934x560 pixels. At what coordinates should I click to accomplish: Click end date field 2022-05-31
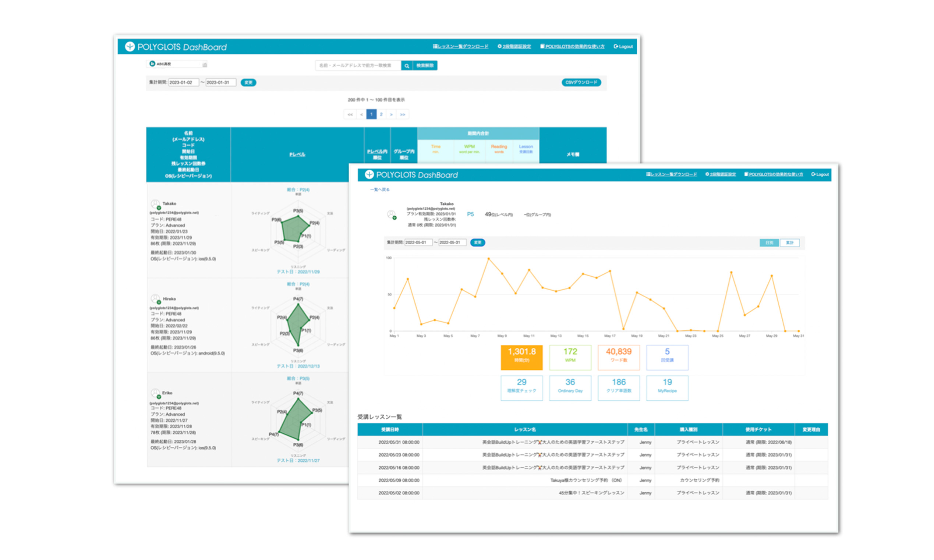(453, 242)
